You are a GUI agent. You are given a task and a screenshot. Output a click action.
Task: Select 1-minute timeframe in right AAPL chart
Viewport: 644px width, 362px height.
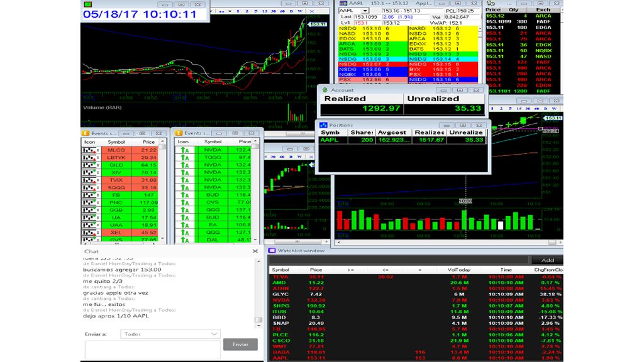492,109
